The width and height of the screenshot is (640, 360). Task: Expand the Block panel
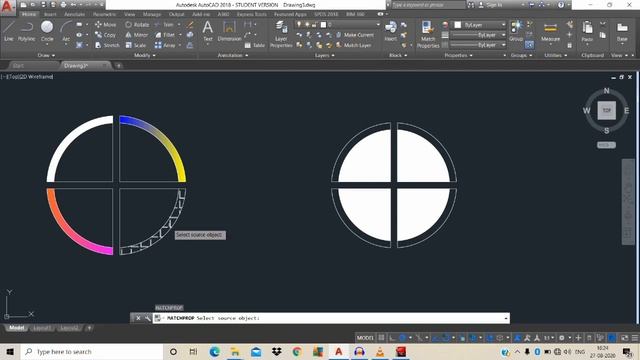pos(398,55)
